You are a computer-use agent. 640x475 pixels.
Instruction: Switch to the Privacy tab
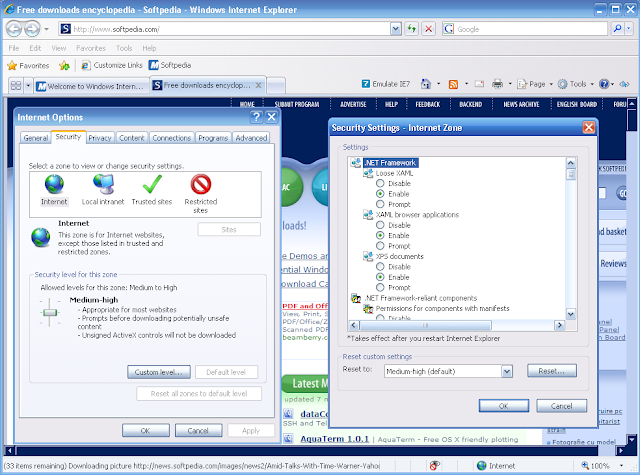[100, 138]
